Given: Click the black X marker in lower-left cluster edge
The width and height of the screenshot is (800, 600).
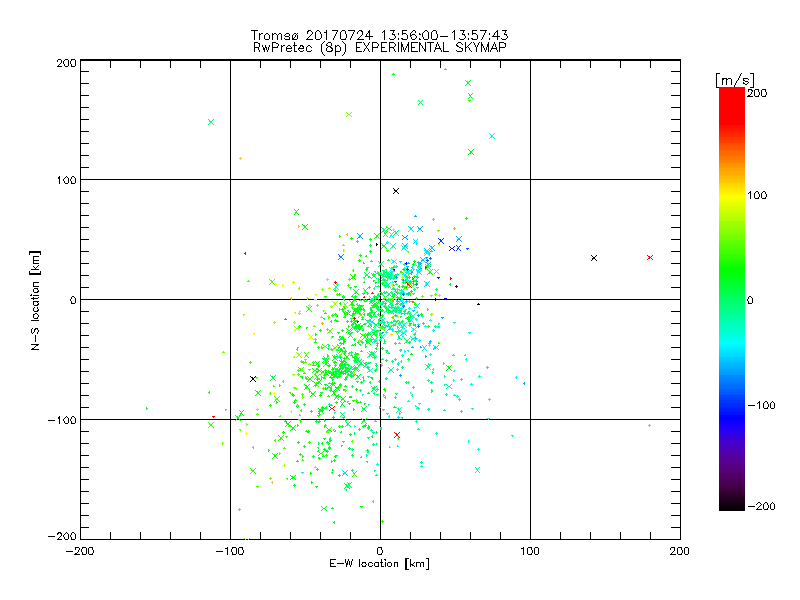Looking at the screenshot, I should [x=253, y=379].
